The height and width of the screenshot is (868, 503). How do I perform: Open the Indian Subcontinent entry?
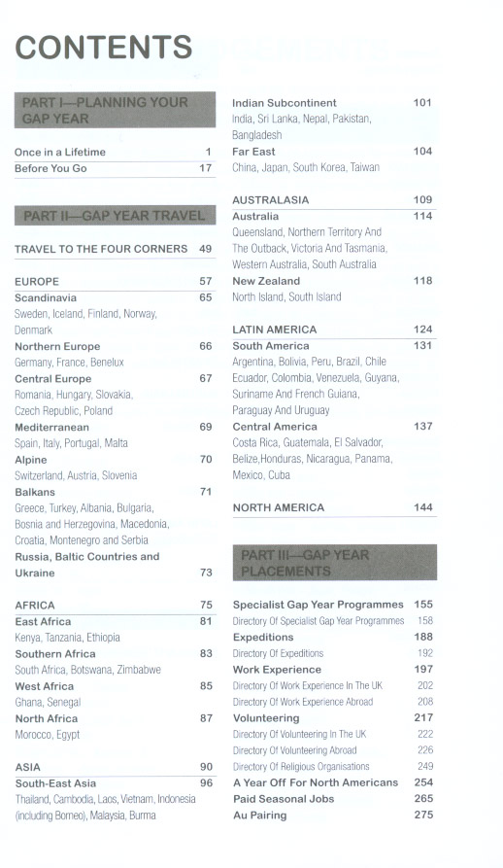click(332, 103)
